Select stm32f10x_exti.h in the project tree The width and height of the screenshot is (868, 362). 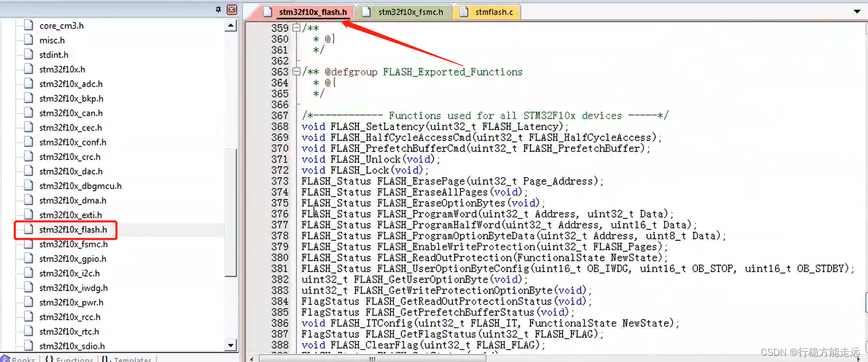point(71,214)
